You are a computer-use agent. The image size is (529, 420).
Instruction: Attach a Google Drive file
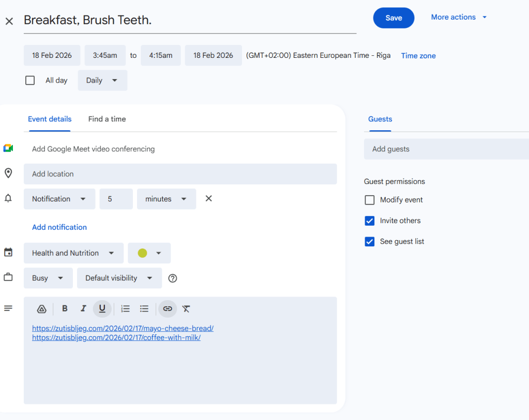point(42,309)
